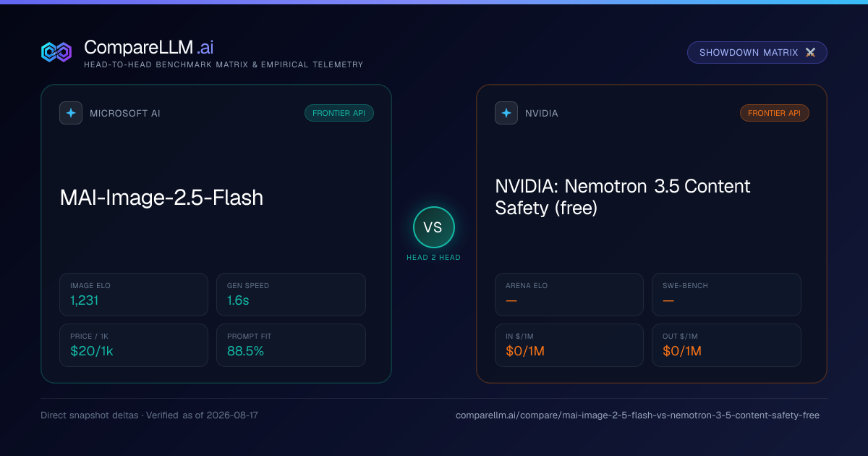This screenshot has width=868, height=456.
Task: Click the OUT $/1M price tile
Action: tap(726, 345)
